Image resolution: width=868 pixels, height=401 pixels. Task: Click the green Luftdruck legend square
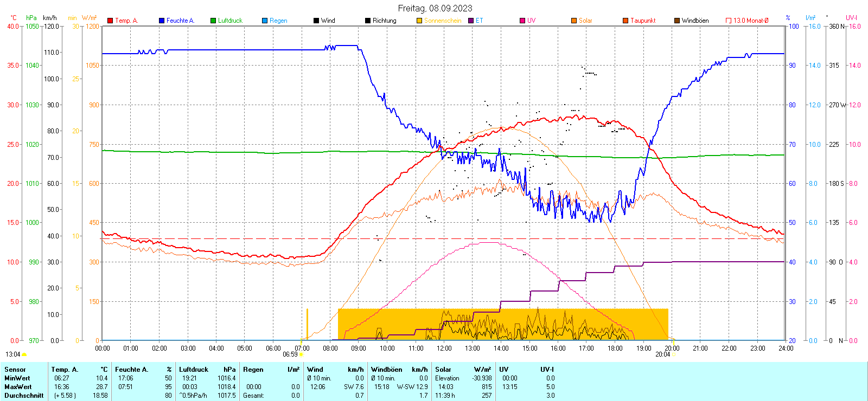(x=213, y=21)
